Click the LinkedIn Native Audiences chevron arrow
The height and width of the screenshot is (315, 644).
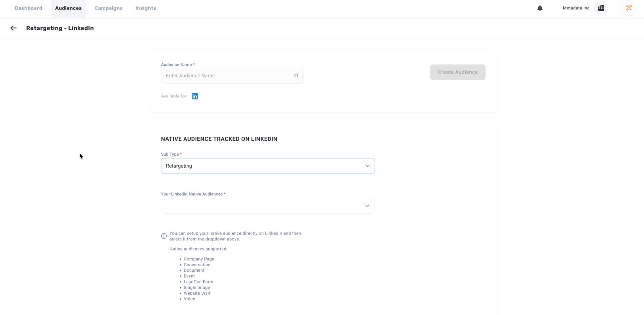point(367,206)
